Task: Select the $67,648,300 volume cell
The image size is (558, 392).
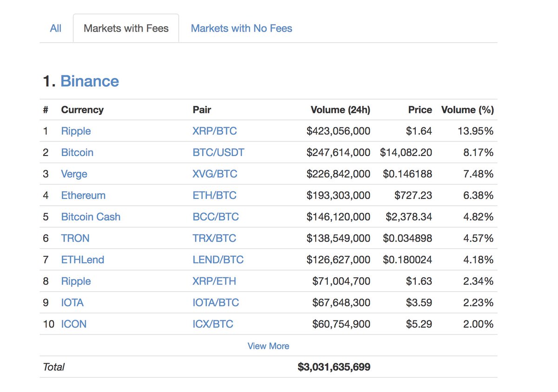Action: [x=341, y=303]
